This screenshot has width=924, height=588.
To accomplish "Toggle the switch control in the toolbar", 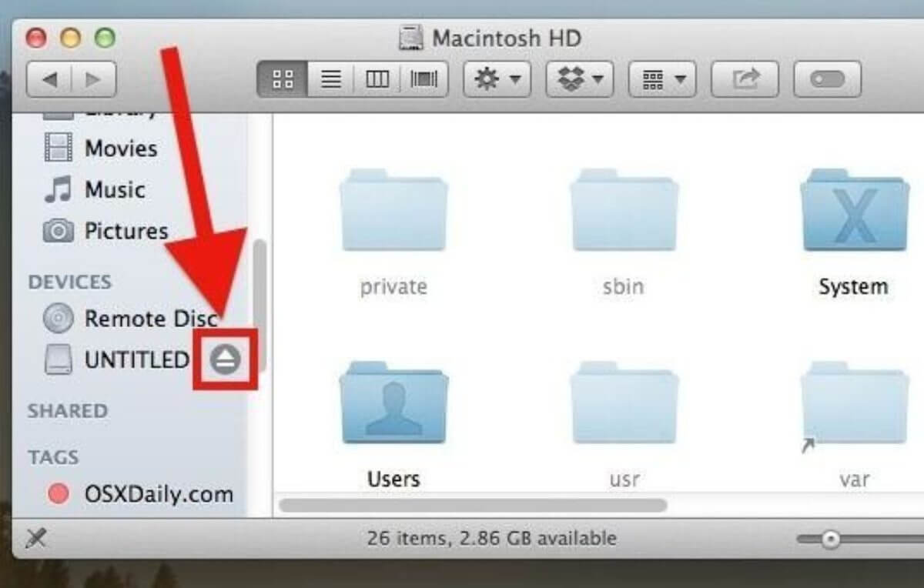I will click(827, 79).
